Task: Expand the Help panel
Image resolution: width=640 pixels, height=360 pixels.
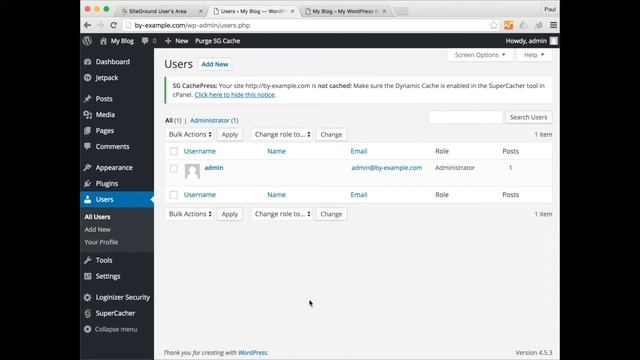Action: [x=534, y=55]
